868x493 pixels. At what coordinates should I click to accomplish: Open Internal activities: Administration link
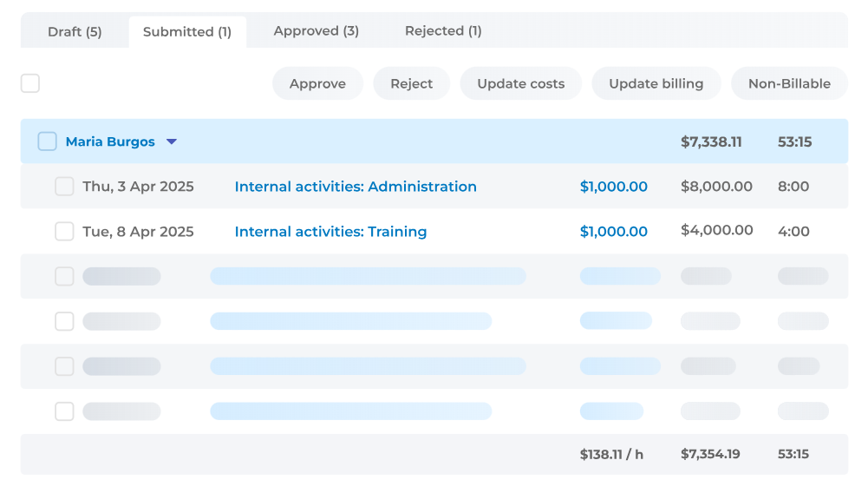[356, 187]
